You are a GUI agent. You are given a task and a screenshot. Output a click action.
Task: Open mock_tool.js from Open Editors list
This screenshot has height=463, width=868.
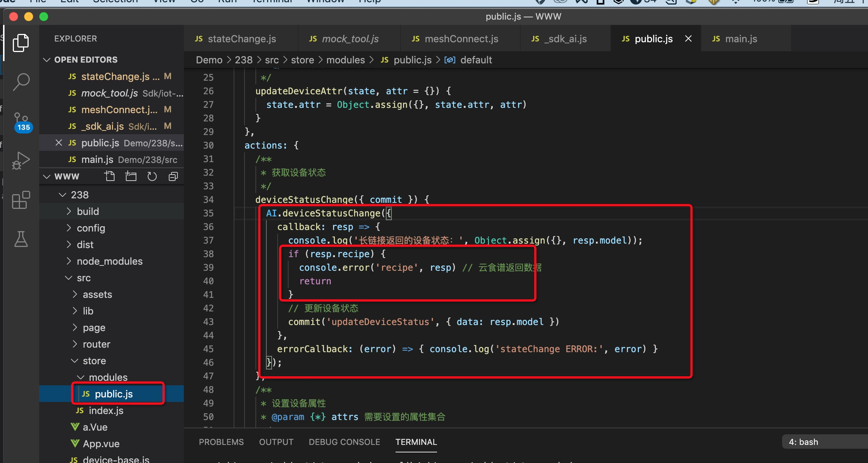pyautogui.click(x=112, y=93)
